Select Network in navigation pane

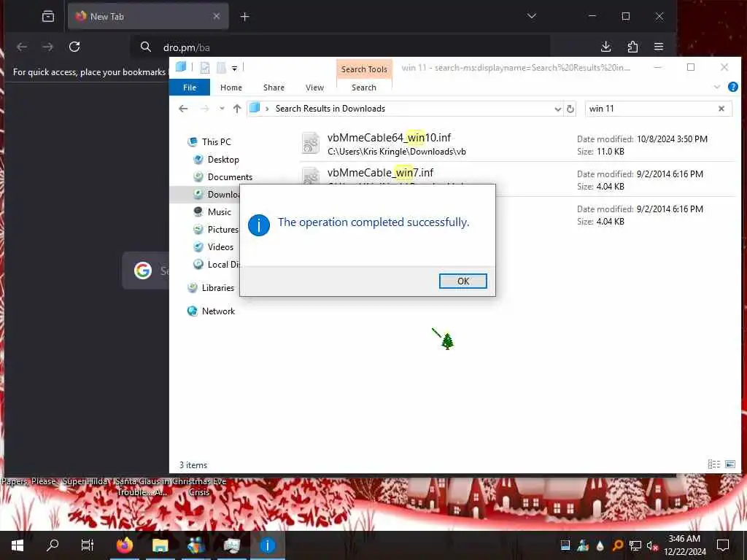[218, 311]
